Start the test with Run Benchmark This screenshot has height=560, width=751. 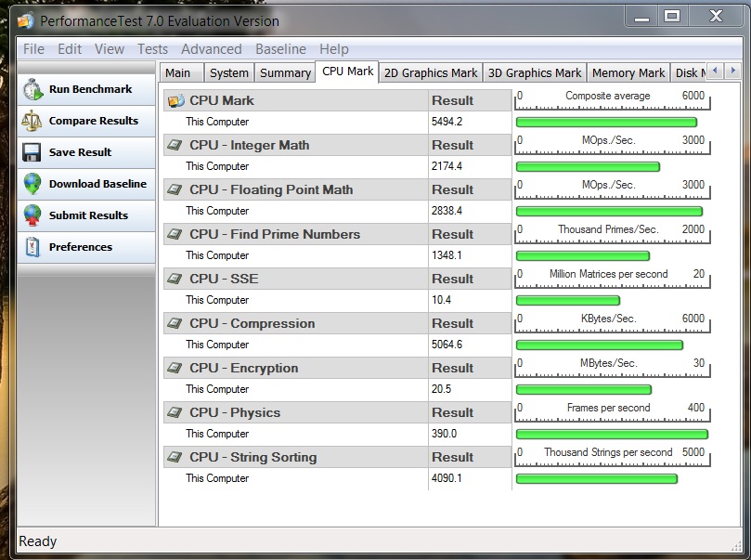86,89
